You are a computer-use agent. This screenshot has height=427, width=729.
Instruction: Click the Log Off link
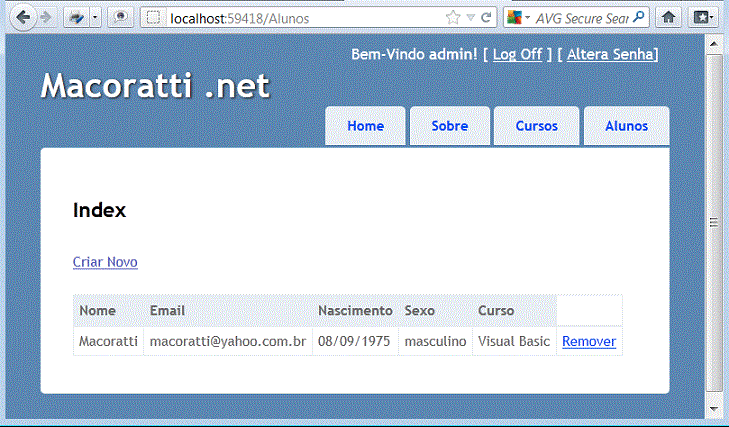point(517,54)
